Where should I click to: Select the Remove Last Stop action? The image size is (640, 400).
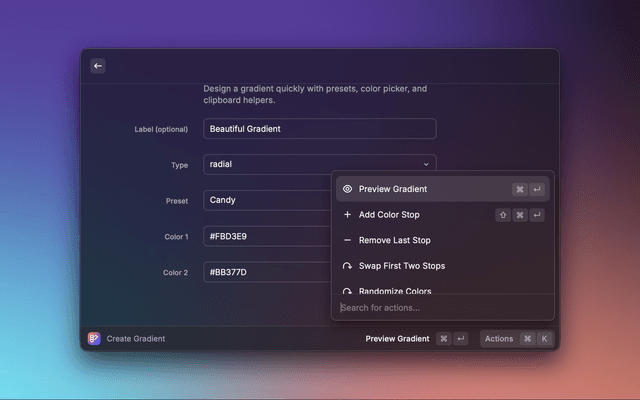point(394,241)
